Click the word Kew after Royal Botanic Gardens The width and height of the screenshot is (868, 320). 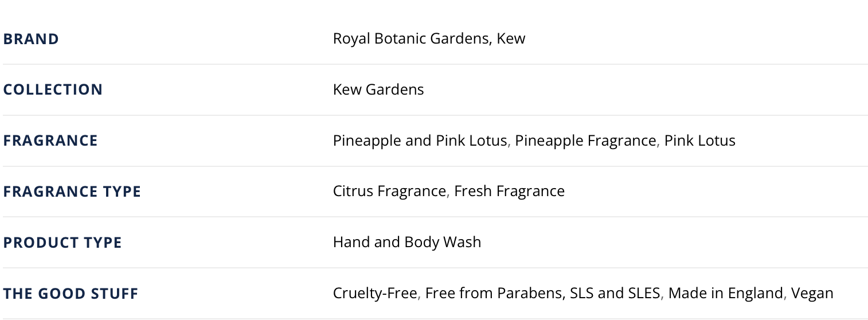[511, 39]
